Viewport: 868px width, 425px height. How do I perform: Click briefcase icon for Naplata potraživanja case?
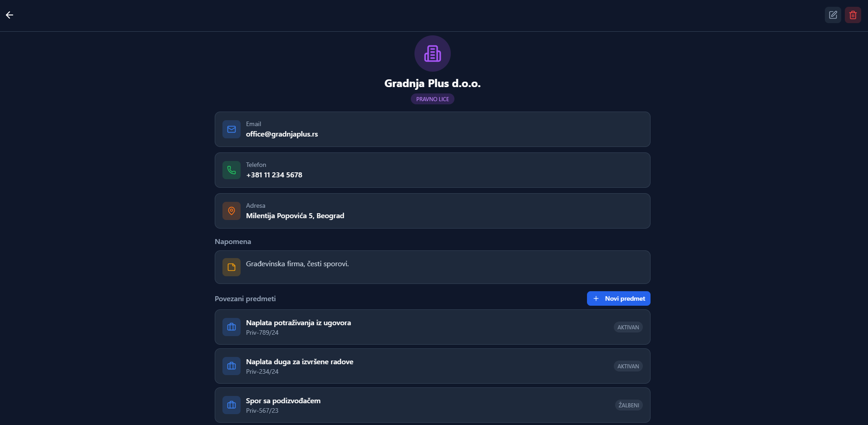[232, 327]
